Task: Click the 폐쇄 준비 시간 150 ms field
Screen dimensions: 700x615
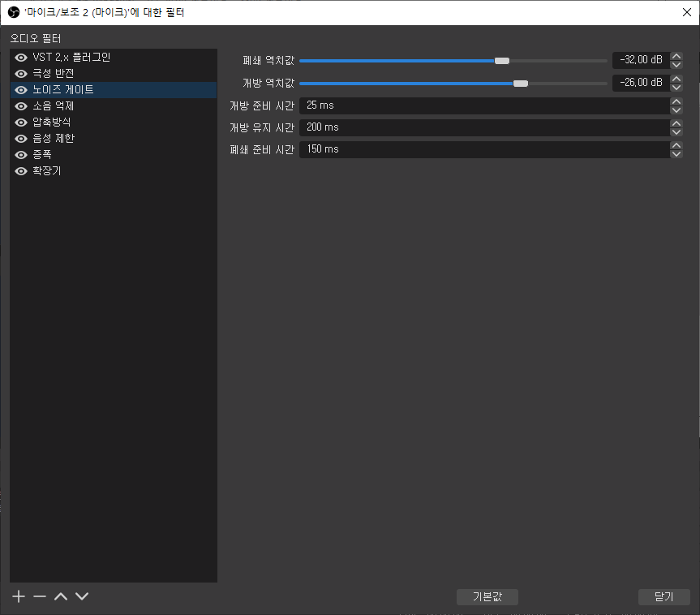Action: (485, 149)
